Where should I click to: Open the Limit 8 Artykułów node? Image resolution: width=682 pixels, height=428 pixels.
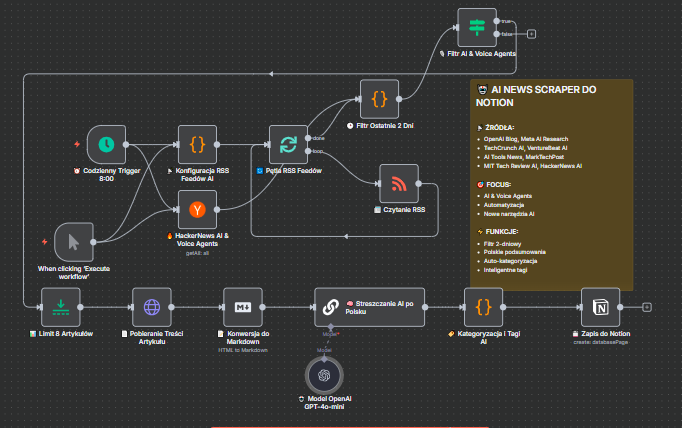(61, 307)
